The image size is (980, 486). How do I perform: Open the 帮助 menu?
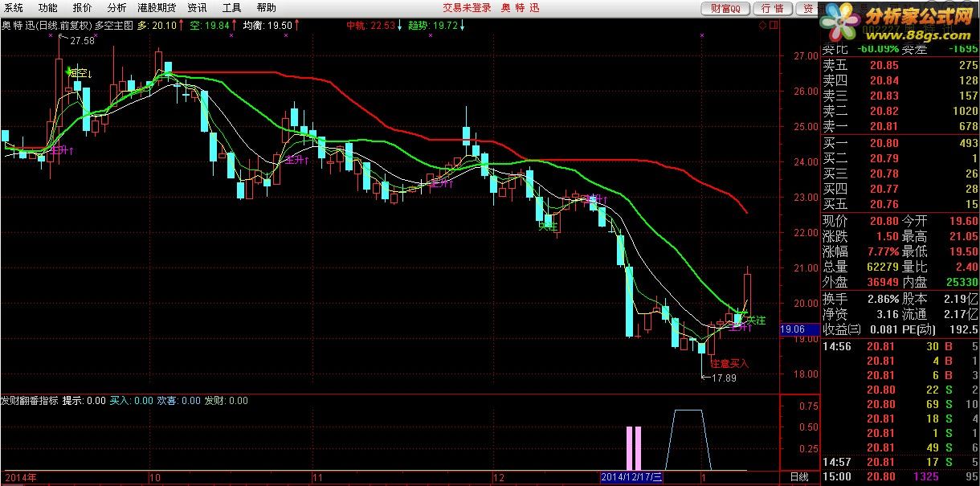pyautogui.click(x=267, y=8)
